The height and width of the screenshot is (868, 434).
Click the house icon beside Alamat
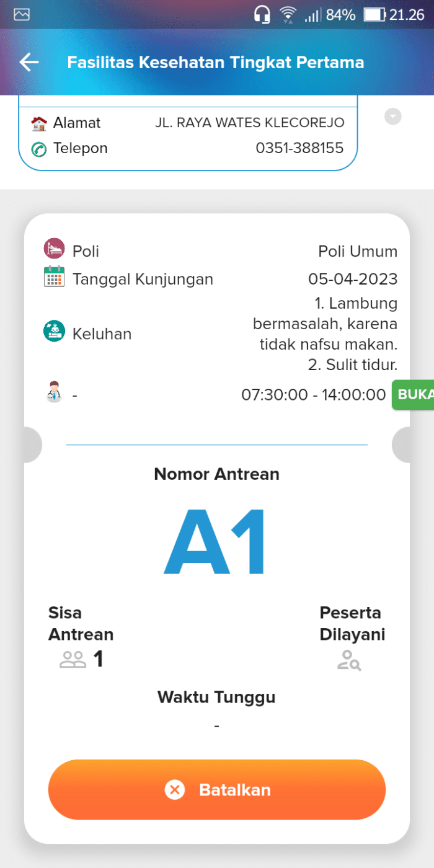(40, 122)
